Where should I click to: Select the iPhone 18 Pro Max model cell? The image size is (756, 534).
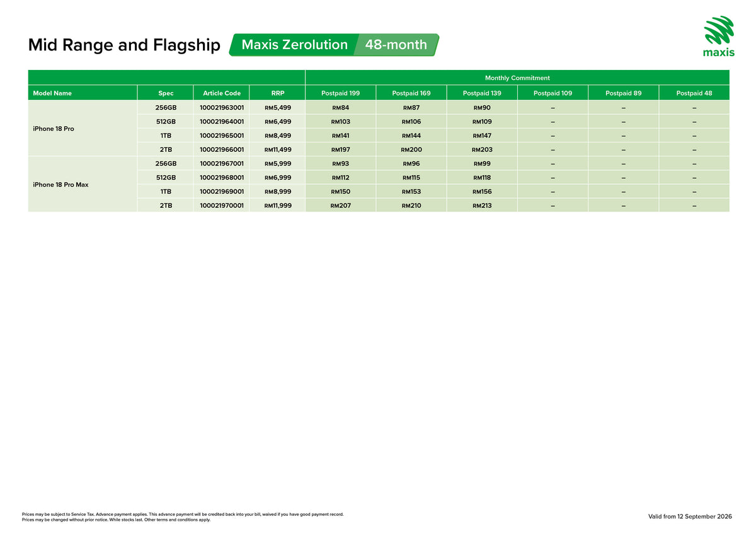(x=83, y=185)
